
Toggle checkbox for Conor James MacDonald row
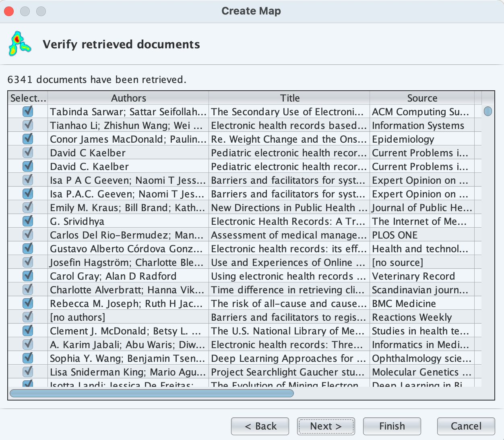pyautogui.click(x=28, y=139)
